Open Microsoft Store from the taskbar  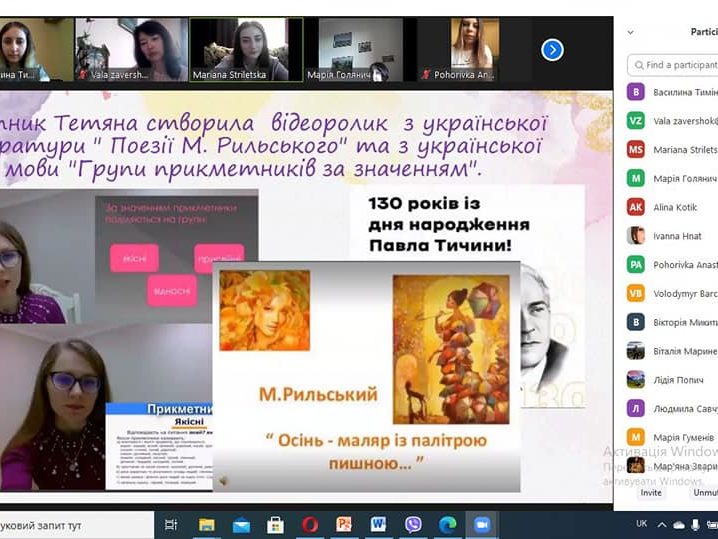click(275, 524)
